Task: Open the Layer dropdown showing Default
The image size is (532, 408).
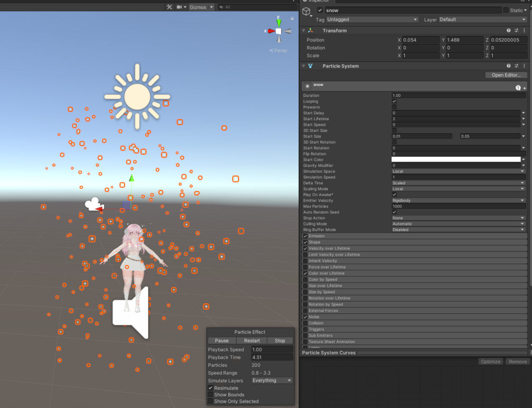Action: tap(483, 20)
